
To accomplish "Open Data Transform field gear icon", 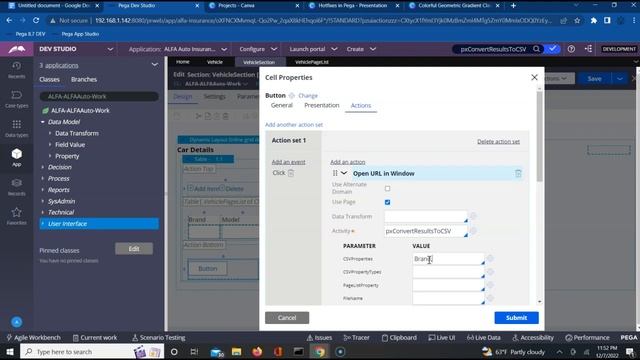I will [473, 216].
